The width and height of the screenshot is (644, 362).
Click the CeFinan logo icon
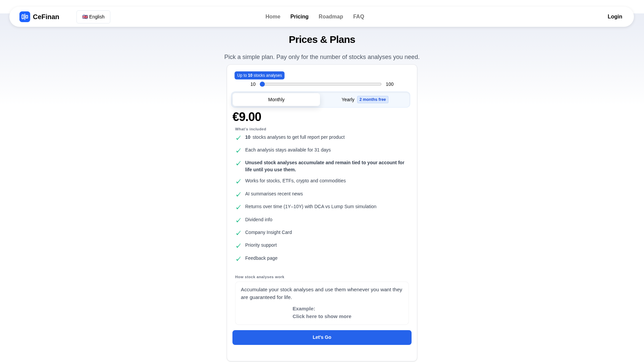coord(24,17)
